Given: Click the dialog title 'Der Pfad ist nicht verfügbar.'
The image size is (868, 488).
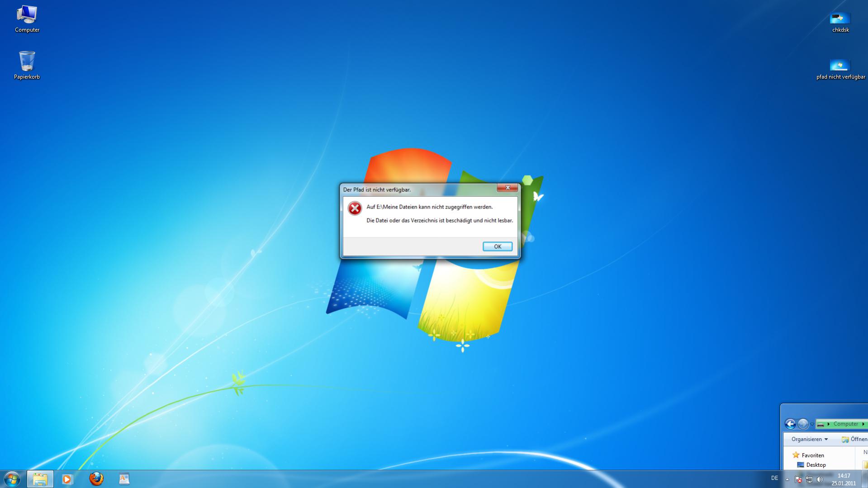Looking at the screenshot, I should (x=377, y=190).
